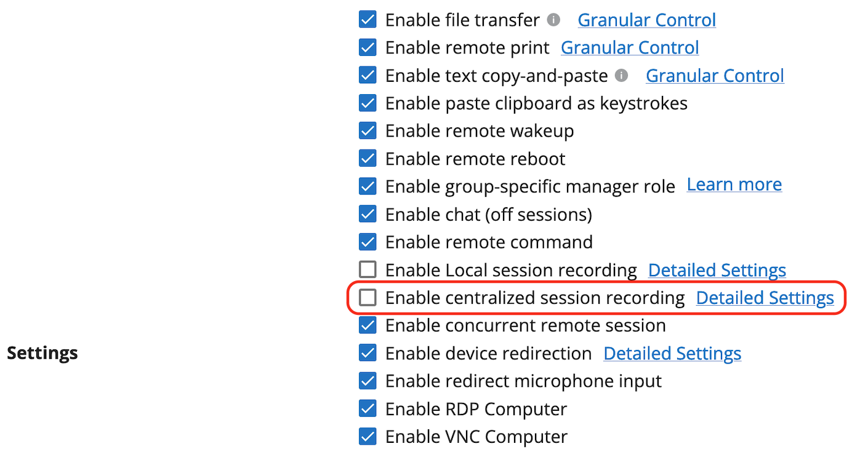
Task: Open Detailed Settings for device redirection
Action: [x=672, y=353]
